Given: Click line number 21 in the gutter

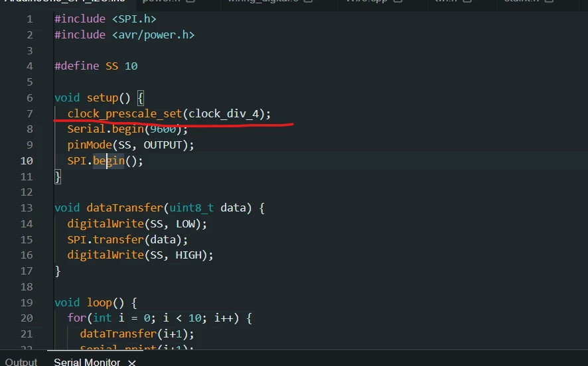Looking at the screenshot, I should pos(27,334).
